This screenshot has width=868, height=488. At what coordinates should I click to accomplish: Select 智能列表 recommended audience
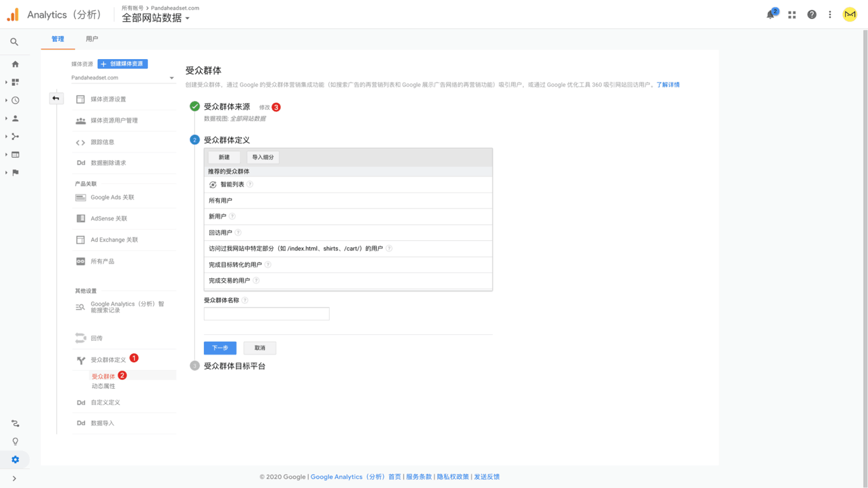coord(232,185)
